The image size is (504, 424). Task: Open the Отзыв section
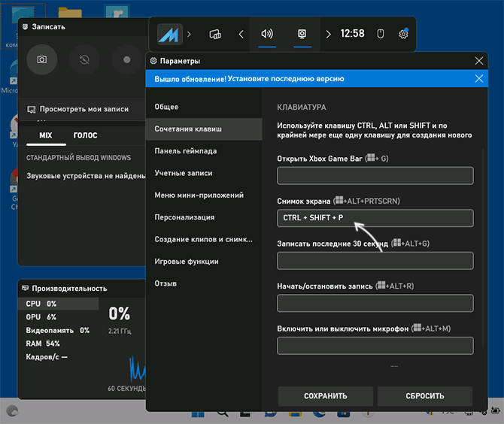[204, 283]
